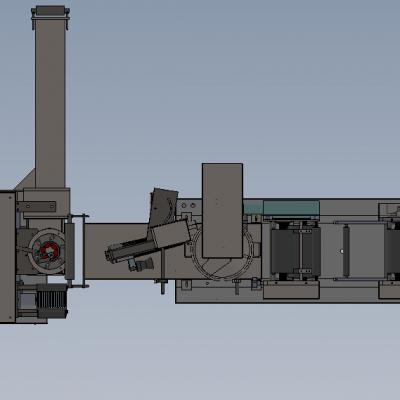Click the small white point on the right

click(342, 251)
